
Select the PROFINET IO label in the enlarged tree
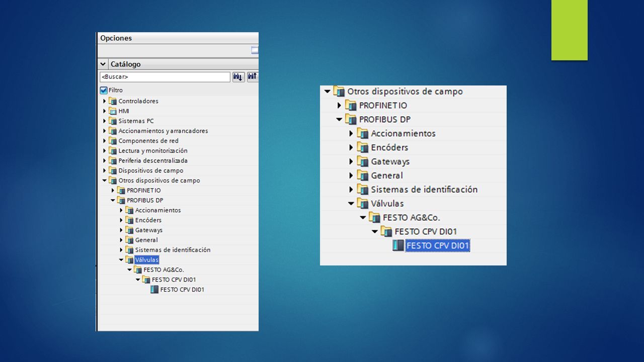click(x=383, y=106)
